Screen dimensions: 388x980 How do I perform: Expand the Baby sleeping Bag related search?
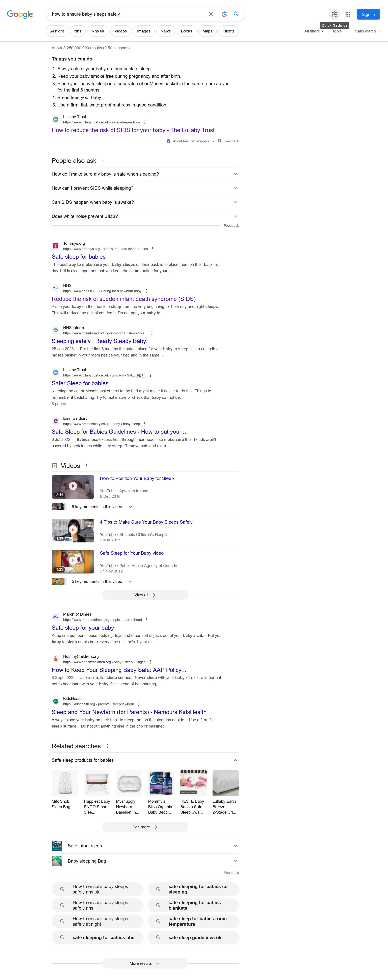point(235,861)
